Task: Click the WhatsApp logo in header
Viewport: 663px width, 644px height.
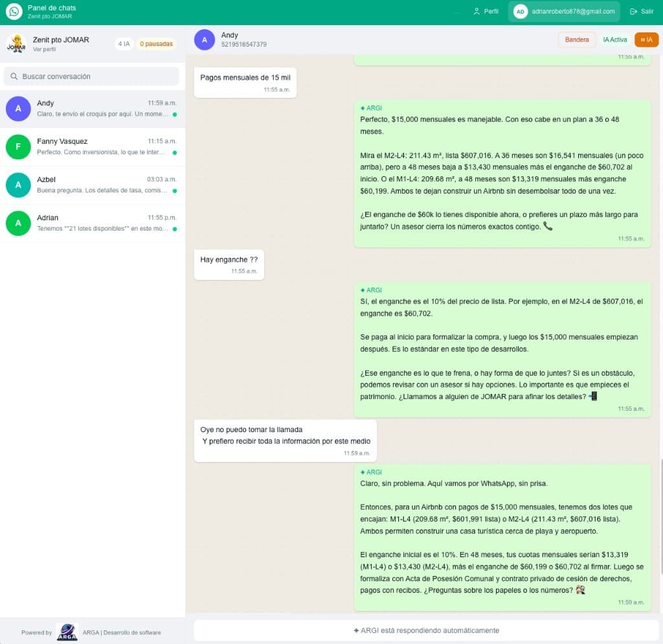Action: [14, 12]
